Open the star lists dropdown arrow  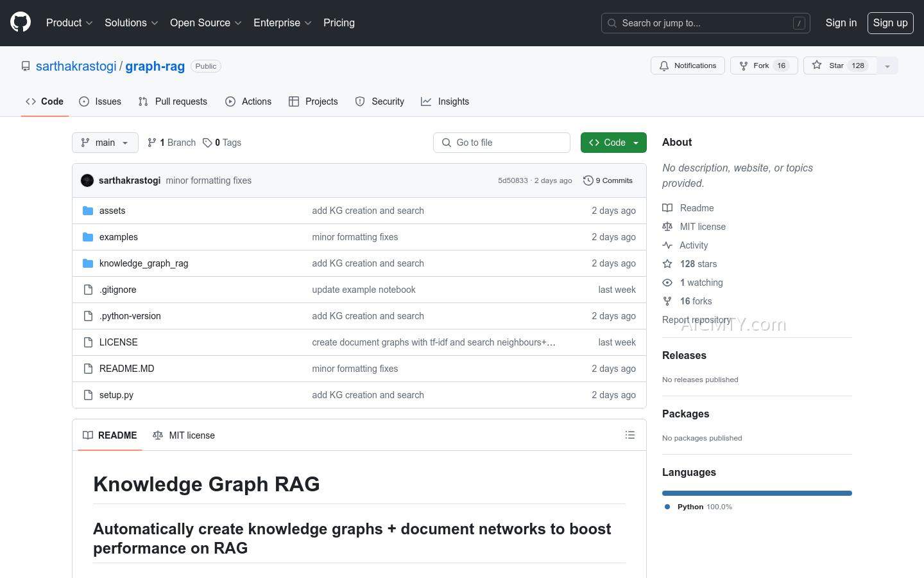(x=887, y=66)
